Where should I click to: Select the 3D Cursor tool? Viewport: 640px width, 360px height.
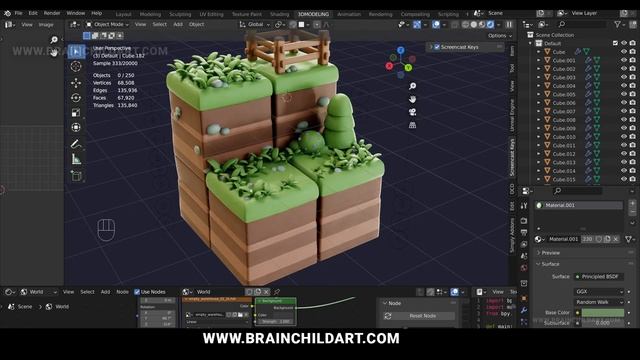[x=76, y=67]
